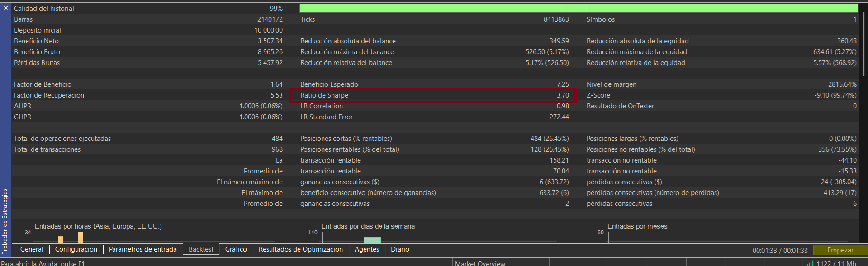Screen dimensions: 868x266
Task: Click the Empezar button
Action: coord(840,250)
